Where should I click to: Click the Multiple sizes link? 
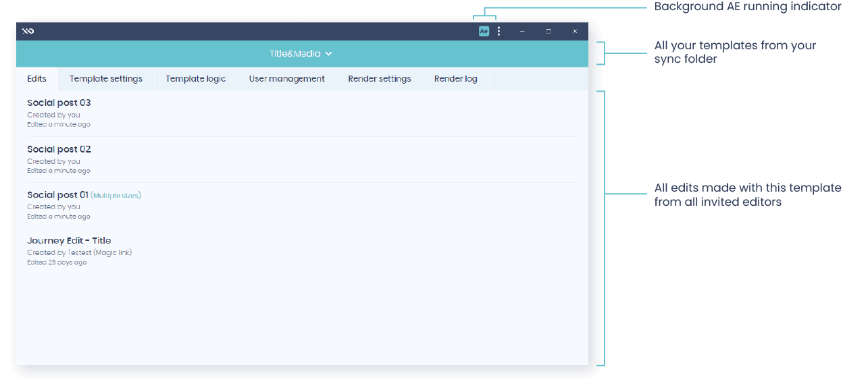click(x=116, y=196)
